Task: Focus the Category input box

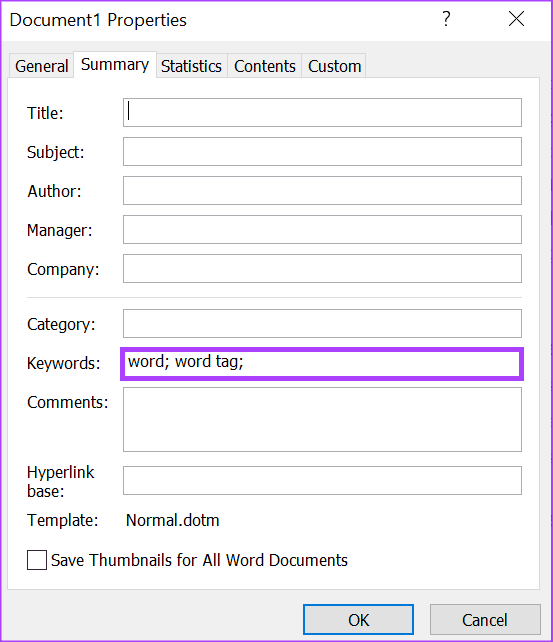Action: [x=322, y=323]
